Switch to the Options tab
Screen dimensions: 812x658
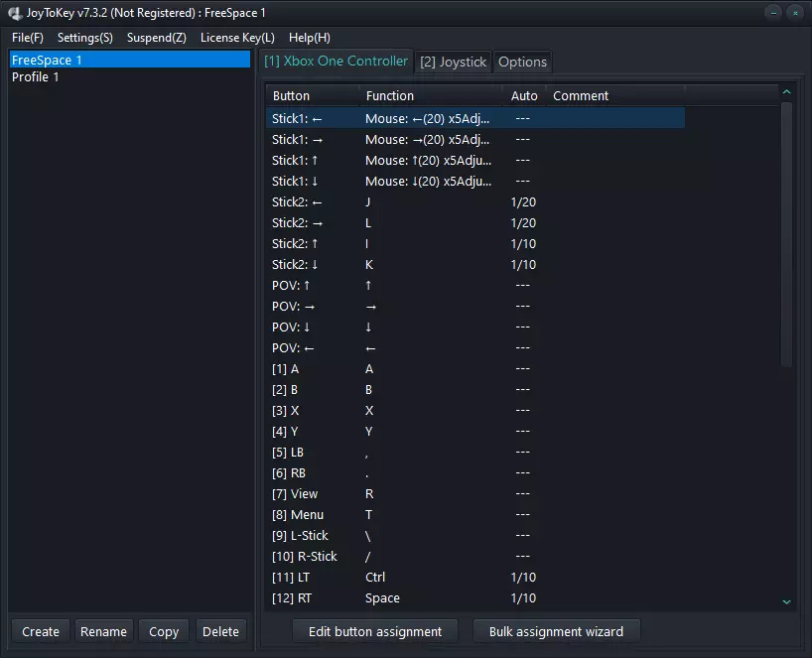point(522,62)
